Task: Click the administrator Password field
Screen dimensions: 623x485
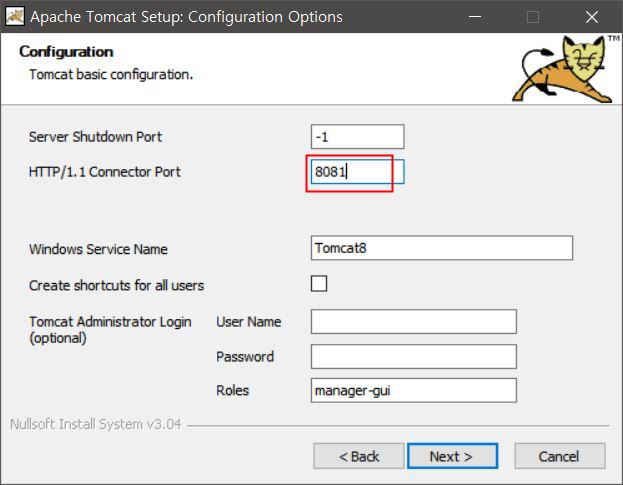Action: 414,356
